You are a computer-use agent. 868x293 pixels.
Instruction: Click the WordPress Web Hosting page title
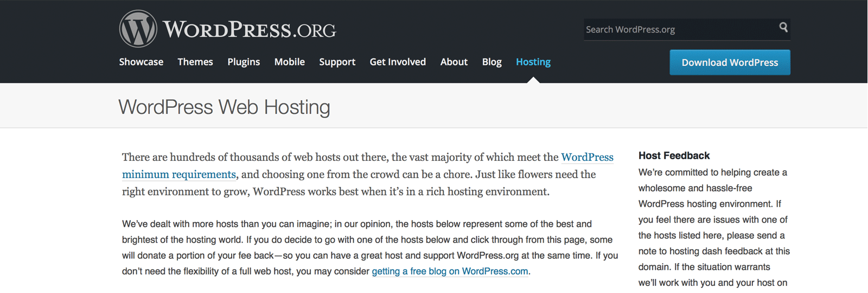click(224, 107)
